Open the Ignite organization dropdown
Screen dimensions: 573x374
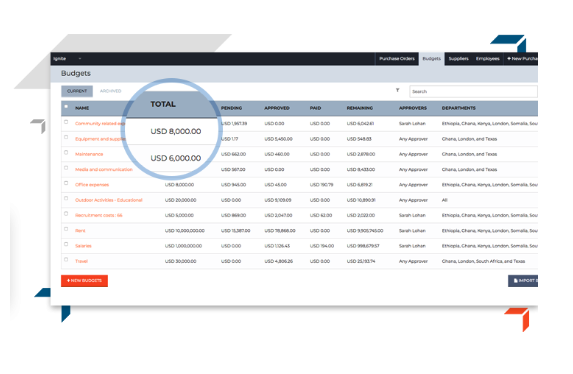(x=67, y=58)
